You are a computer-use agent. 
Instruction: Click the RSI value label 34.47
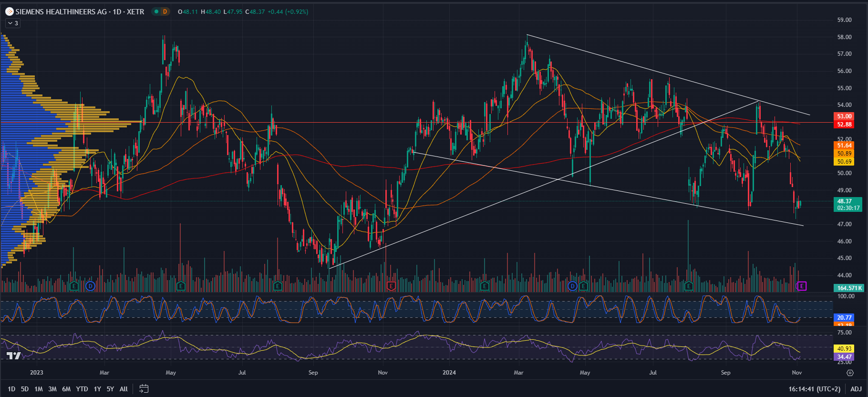tap(844, 357)
